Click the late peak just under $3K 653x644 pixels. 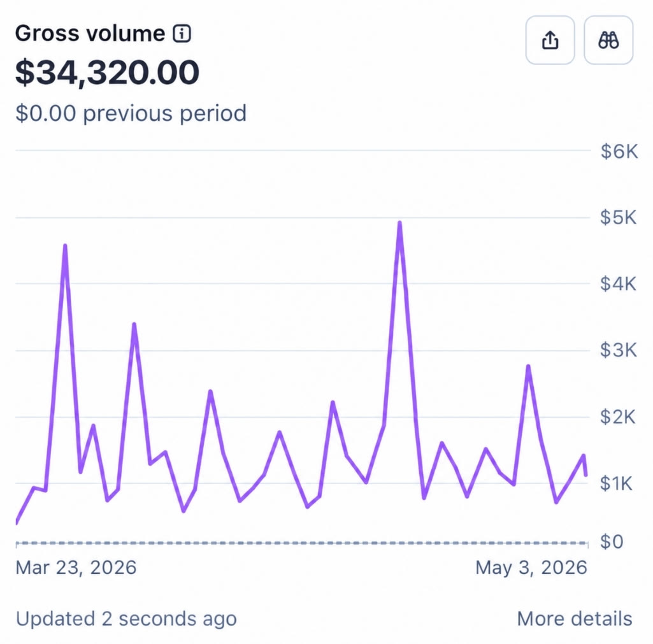point(528,367)
